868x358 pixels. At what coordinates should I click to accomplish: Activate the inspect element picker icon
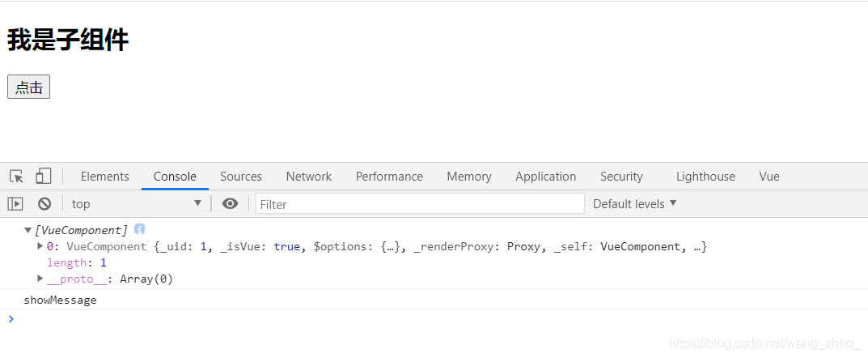(17, 177)
